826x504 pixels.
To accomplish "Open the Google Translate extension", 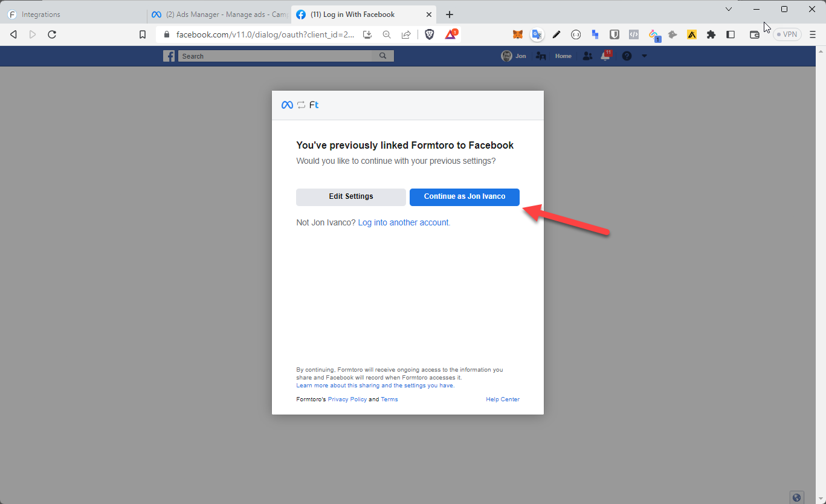I will click(x=537, y=34).
